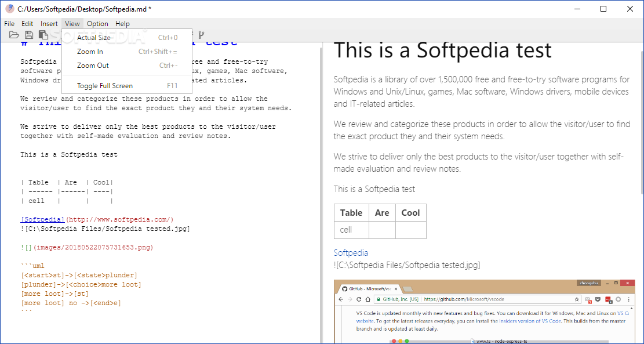Screen dimensions: 644x344
Task: Click the 'We strive to deliver' preview paragraph
Action: point(479,163)
